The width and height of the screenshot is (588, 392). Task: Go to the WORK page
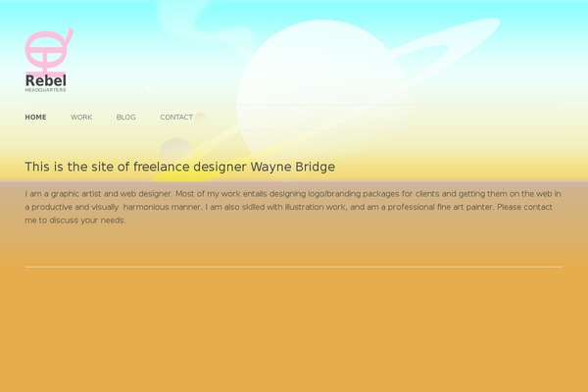point(81,118)
